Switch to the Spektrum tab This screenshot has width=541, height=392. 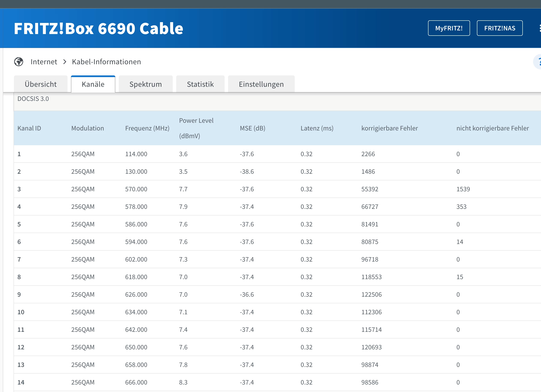[x=146, y=84]
